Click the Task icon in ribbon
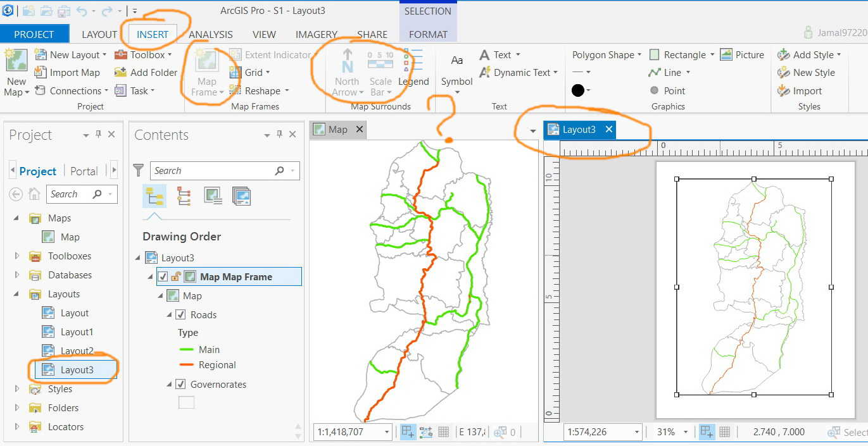 pos(121,90)
